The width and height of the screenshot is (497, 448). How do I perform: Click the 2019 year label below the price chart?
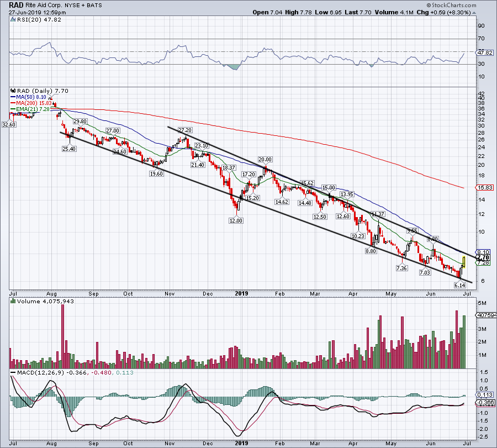coord(241,293)
